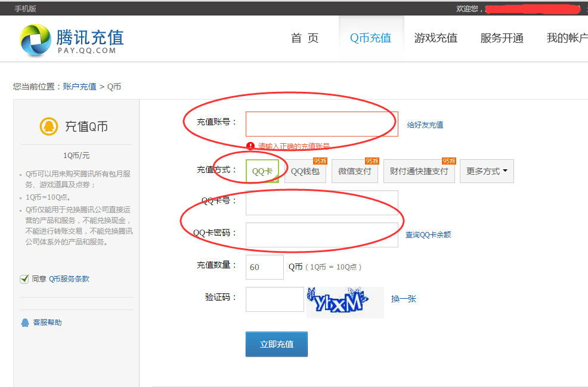The height and width of the screenshot is (387, 588).
Task: Open the 服务开通 nav tab
Action: 502,38
